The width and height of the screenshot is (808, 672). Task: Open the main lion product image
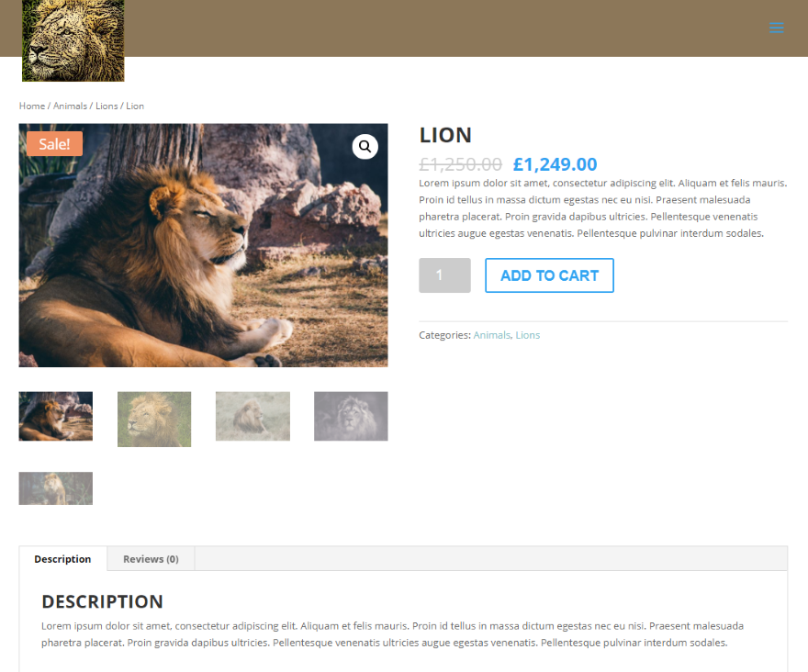pos(203,245)
